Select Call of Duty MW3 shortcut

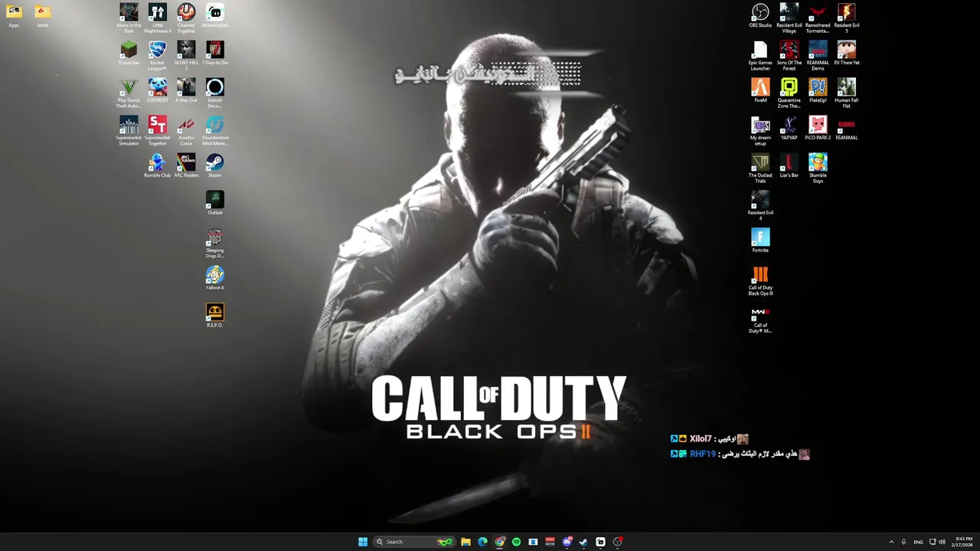760,318
